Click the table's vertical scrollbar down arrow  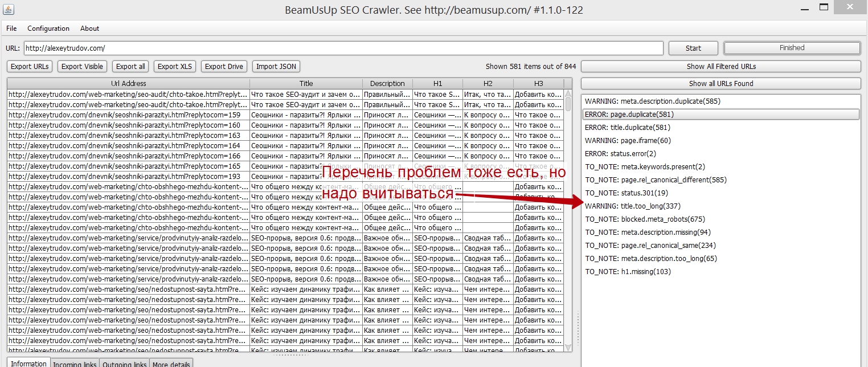pyautogui.click(x=568, y=347)
